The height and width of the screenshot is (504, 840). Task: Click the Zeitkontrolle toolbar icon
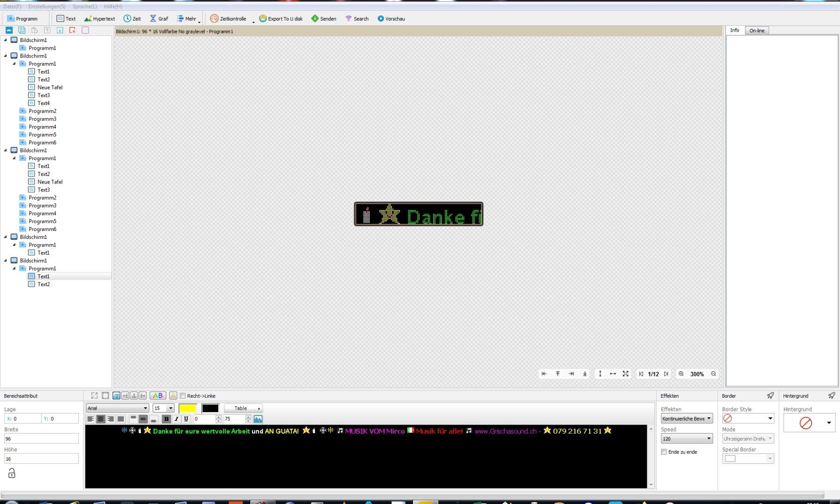click(x=214, y=19)
